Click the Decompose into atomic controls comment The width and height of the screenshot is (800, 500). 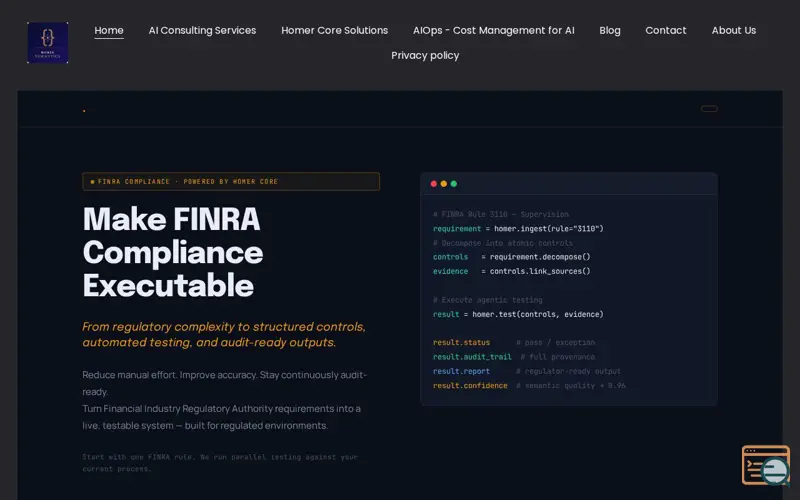coord(503,243)
